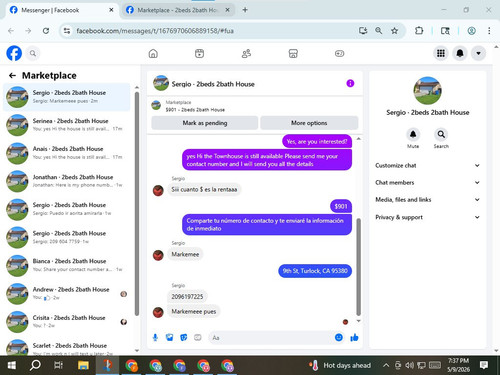Open the Reels video icon

coord(199,53)
